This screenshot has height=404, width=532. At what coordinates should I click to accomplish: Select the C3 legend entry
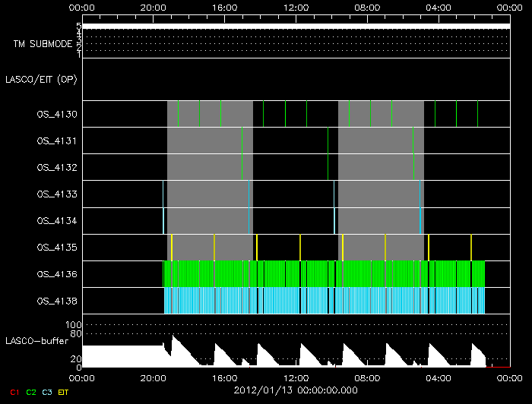[x=49, y=392]
